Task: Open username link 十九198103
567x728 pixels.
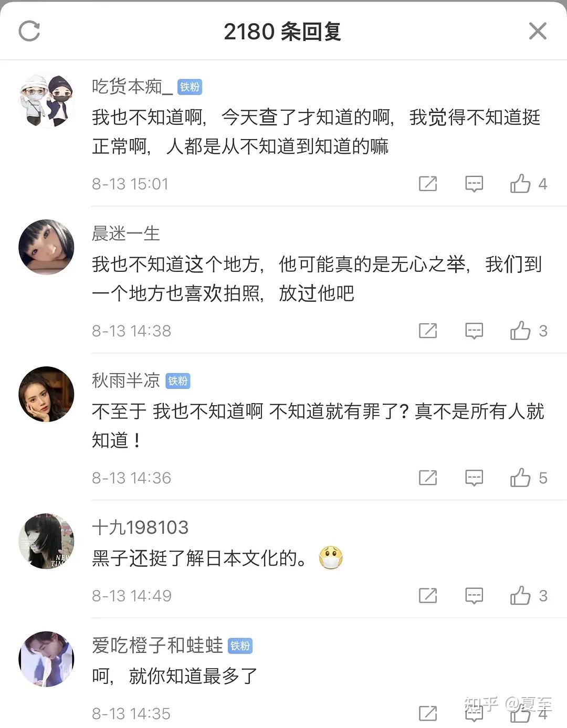Action: (x=140, y=527)
